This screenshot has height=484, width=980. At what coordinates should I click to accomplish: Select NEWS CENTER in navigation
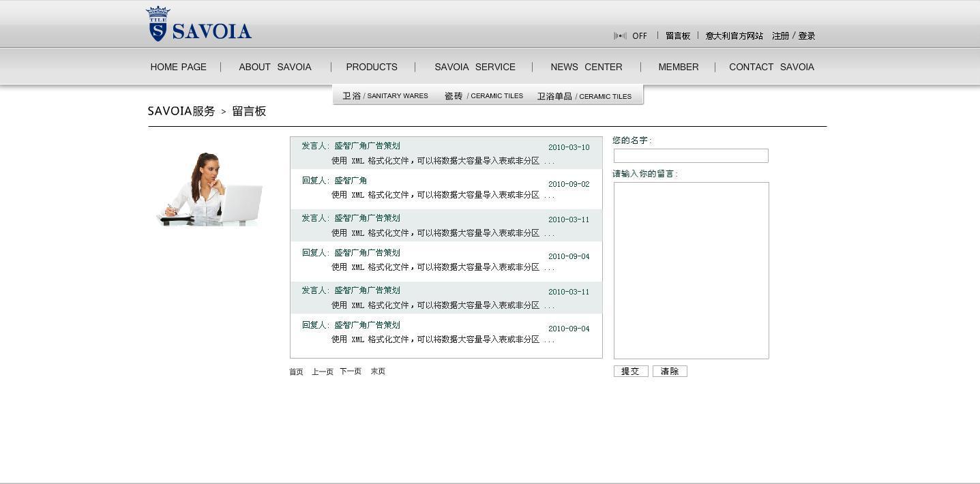click(x=586, y=67)
